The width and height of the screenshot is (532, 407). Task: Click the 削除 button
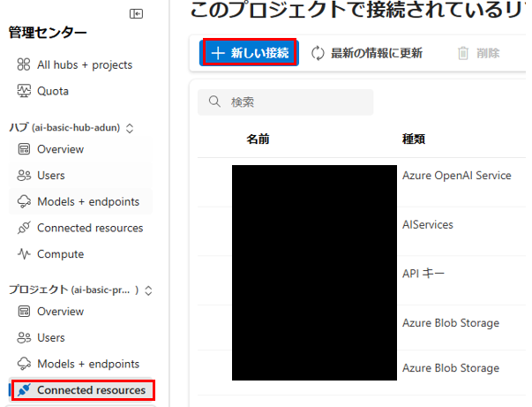(x=479, y=53)
